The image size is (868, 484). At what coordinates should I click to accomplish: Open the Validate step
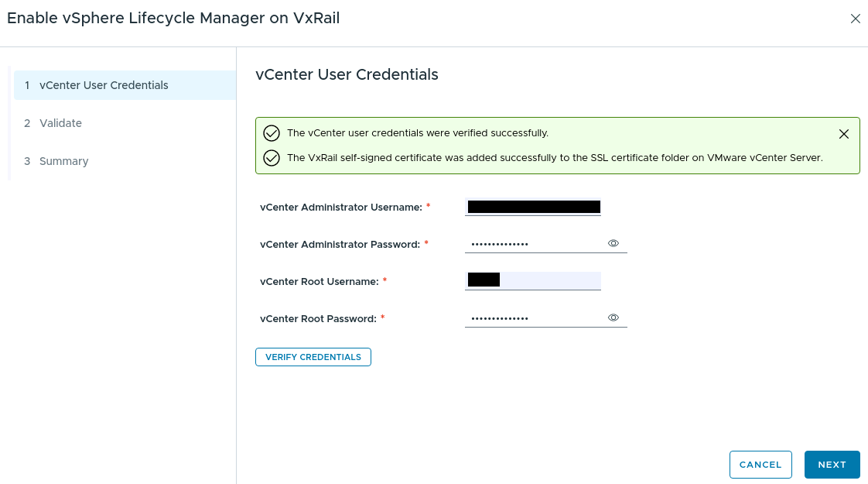pyautogui.click(x=60, y=123)
